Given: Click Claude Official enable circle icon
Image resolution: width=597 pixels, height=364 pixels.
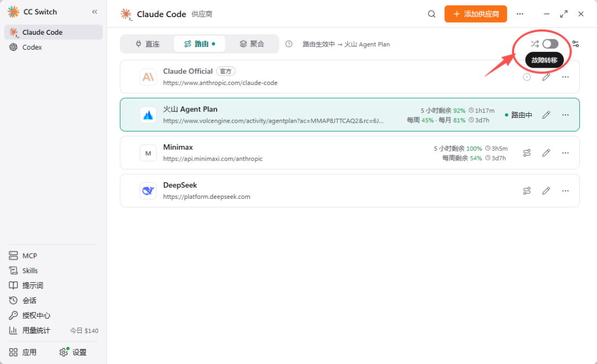Looking at the screenshot, I should pos(527,77).
